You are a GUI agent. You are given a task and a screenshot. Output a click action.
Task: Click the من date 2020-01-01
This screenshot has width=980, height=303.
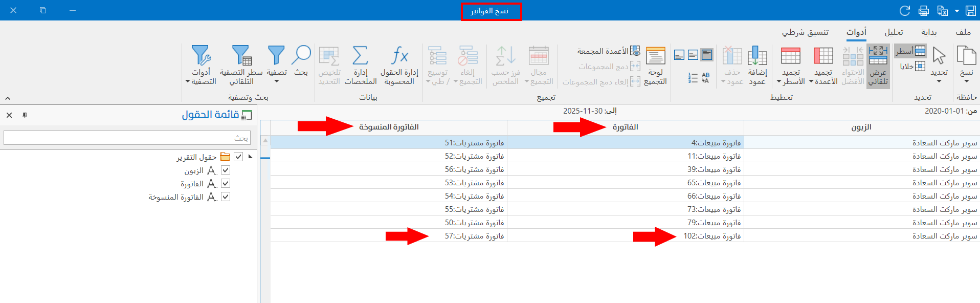pos(944,111)
